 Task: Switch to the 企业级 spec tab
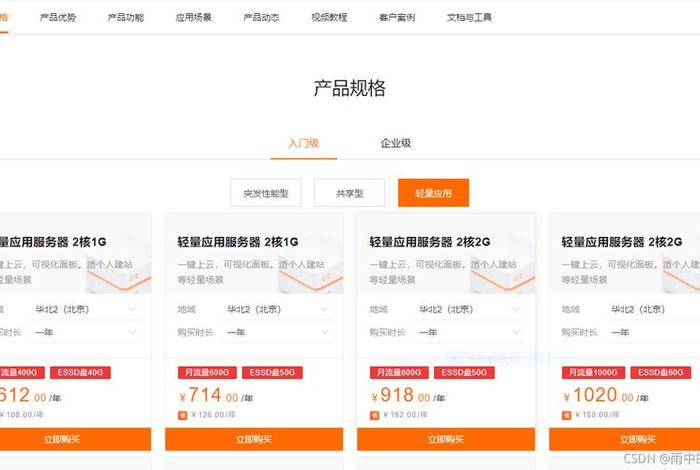396,143
